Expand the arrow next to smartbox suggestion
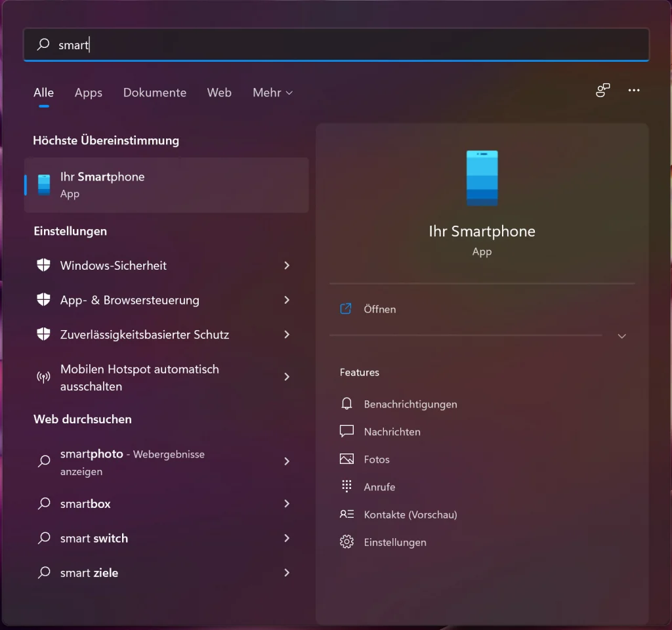Image resolution: width=672 pixels, height=630 pixels. pyautogui.click(x=287, y=503)
